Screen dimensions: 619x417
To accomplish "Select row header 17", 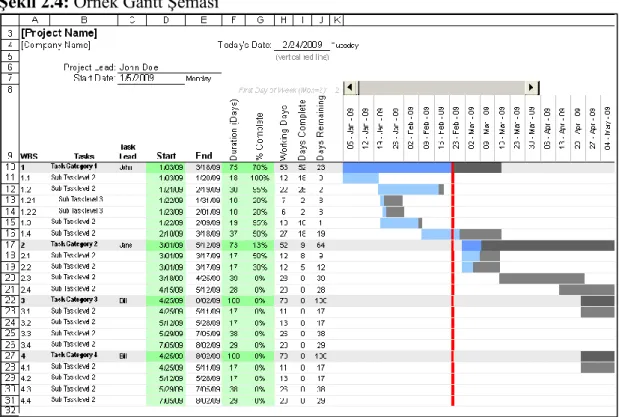I will (10, 244).
